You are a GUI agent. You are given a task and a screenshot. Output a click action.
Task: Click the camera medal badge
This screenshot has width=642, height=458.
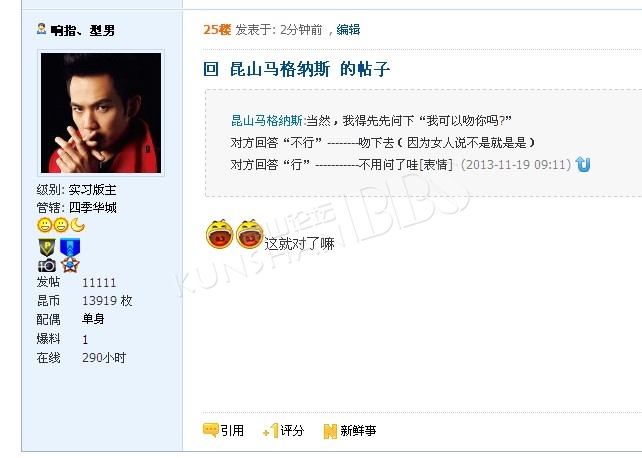[x=47, y=266]
